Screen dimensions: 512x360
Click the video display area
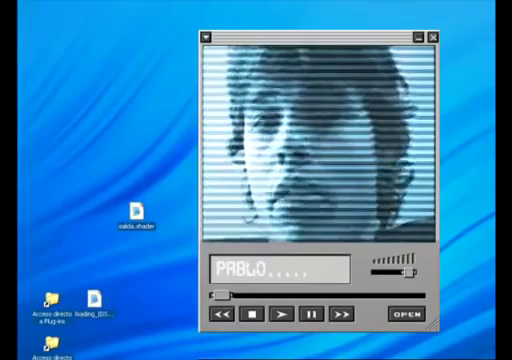coord(319,144)
